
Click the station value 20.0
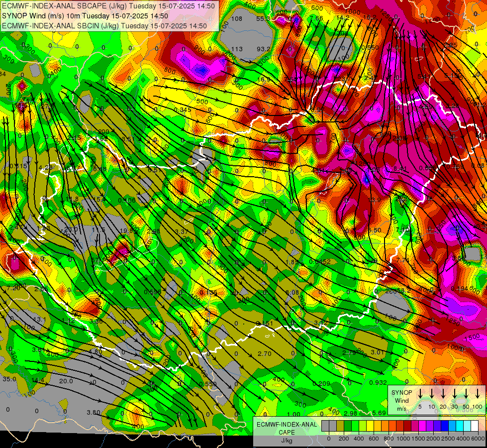[x=66, y=381]
